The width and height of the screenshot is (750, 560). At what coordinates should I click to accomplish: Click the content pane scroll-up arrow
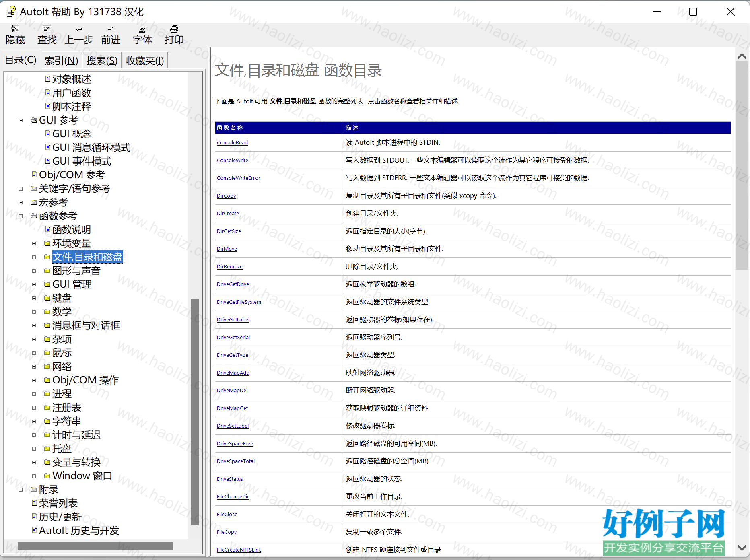pyautogui.click(x=742, y=56)
